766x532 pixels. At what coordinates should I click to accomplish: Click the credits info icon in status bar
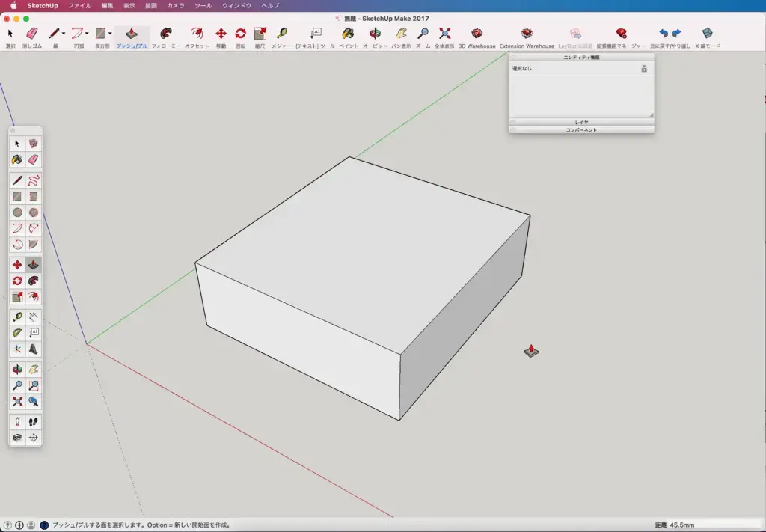click(19, 525)
